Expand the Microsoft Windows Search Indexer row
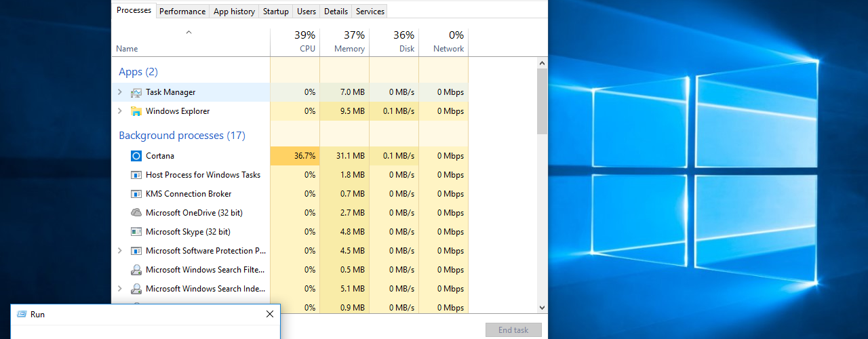868x339 pixels. tap(120, 289)
